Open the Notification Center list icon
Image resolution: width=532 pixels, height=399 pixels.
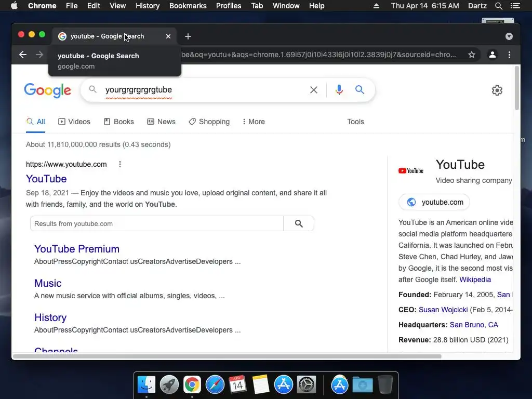point(515,6)
